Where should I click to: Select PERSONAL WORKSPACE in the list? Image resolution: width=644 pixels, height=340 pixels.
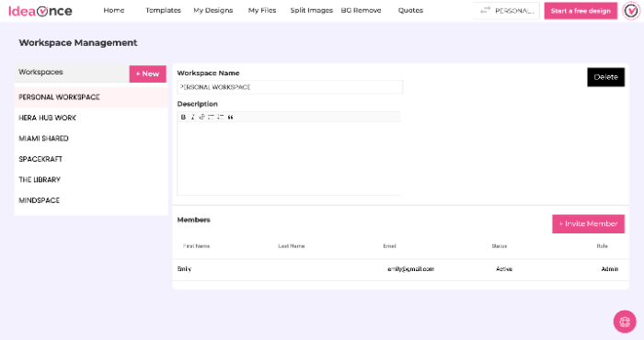91,97
